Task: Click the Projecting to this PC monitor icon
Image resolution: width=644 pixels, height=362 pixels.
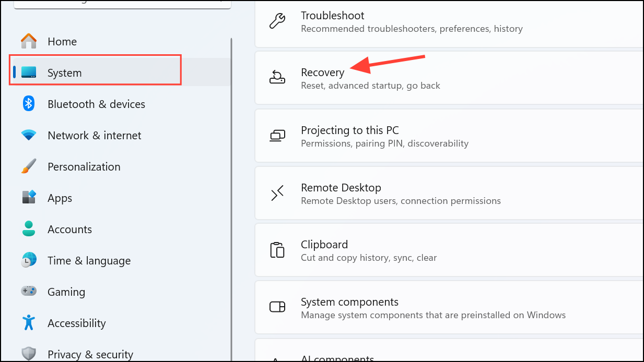Action: [x=277, y=136]
